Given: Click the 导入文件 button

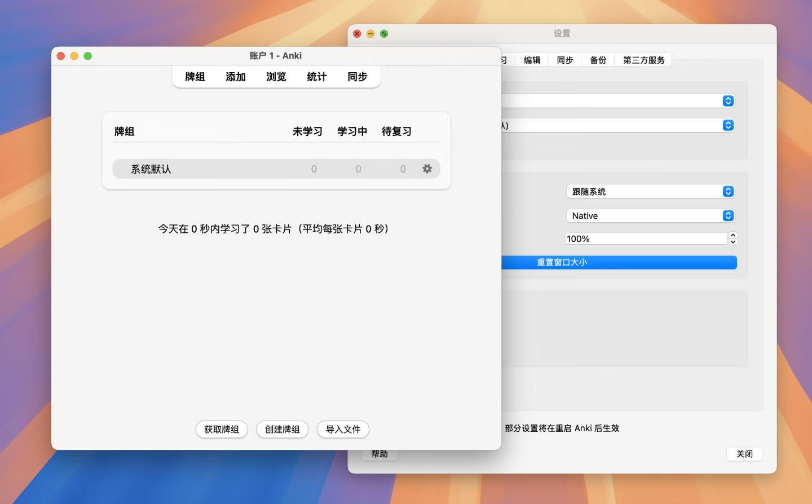Looking at the screenshot, I should click(x=343, y=429).
